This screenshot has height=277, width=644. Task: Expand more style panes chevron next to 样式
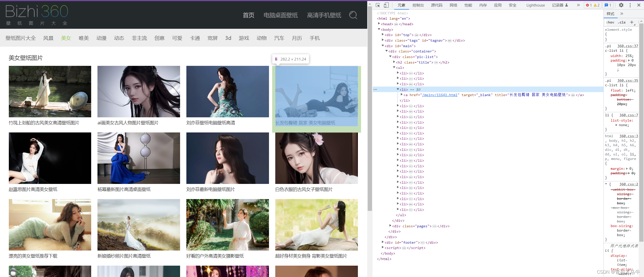click(622, 14)
